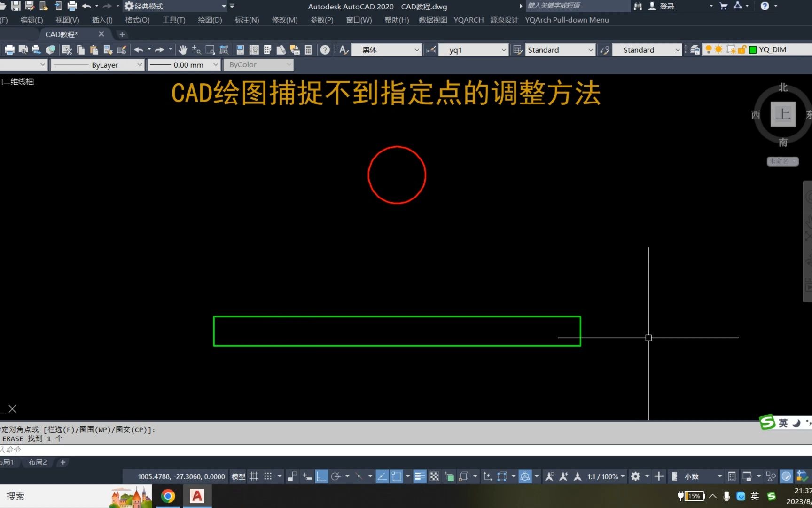Open Text Style manager icon
The image size is (812, 508).
pyautogui.click(x=344, y=50)
